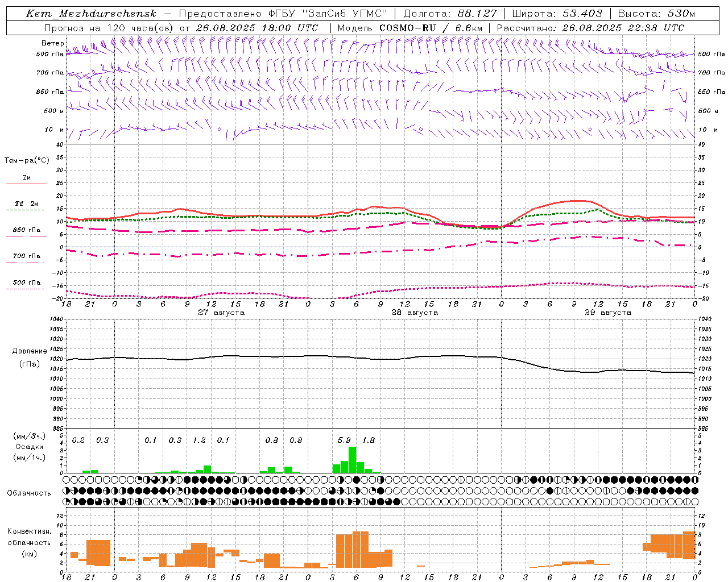Select the 'Широта: 53.403' header value
The height and width of the screenshot is (582, 728).
[557, 14]
